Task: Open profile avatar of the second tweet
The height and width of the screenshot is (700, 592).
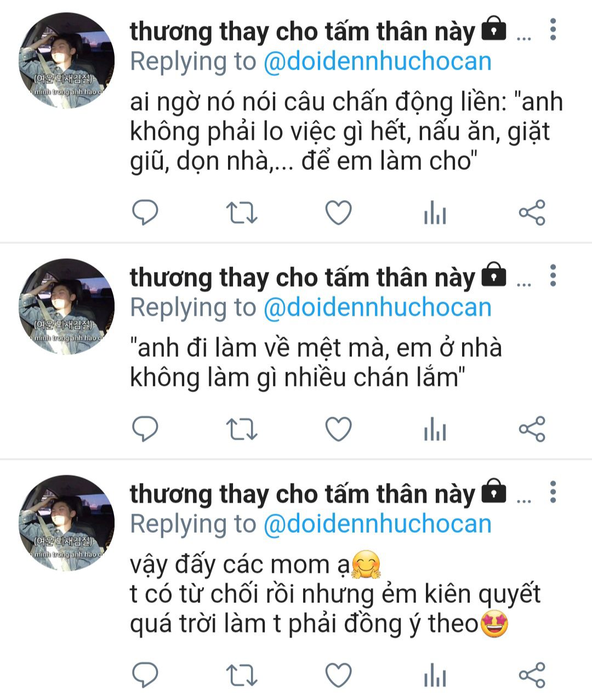Action: (66, 306)
